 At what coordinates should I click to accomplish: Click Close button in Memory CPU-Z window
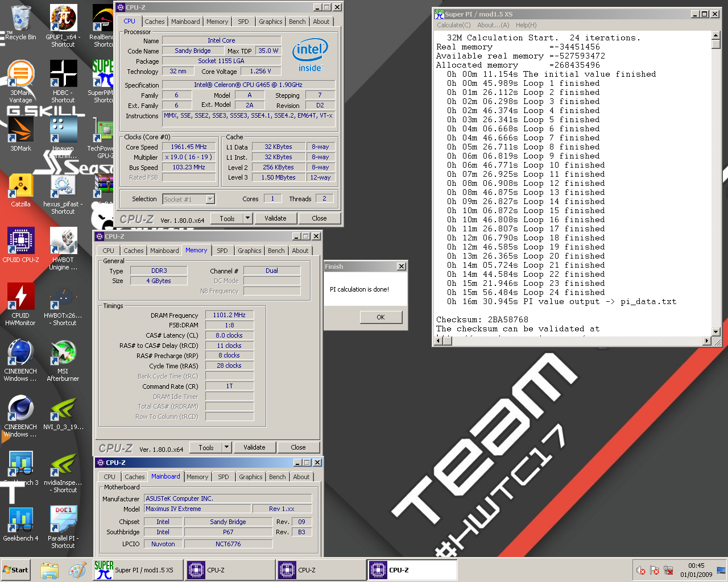click(x=298, y=447)
